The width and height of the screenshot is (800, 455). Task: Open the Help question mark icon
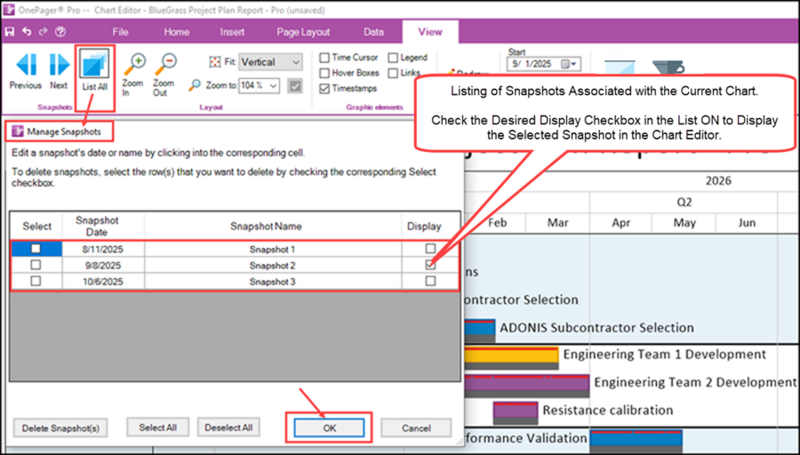point(60,32)
